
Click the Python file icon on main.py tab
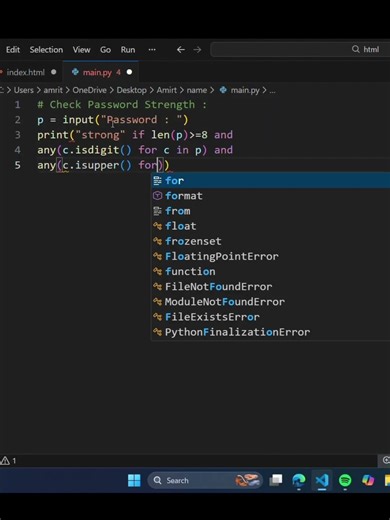coord(75,72)
